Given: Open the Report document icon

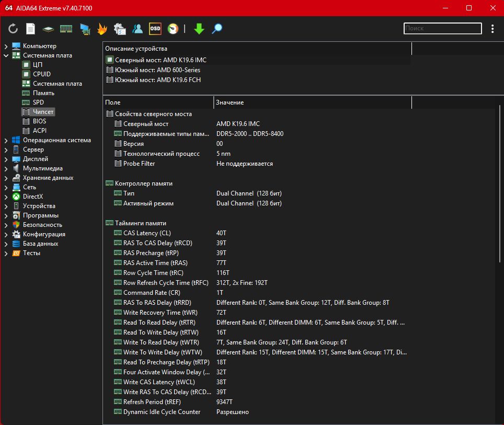Looking at the screenshot, I should pos(30,29).
